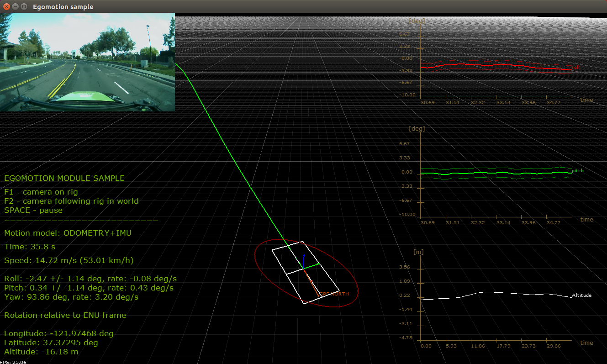Click the 'Egomotion sample' window title

pos(63,7)
